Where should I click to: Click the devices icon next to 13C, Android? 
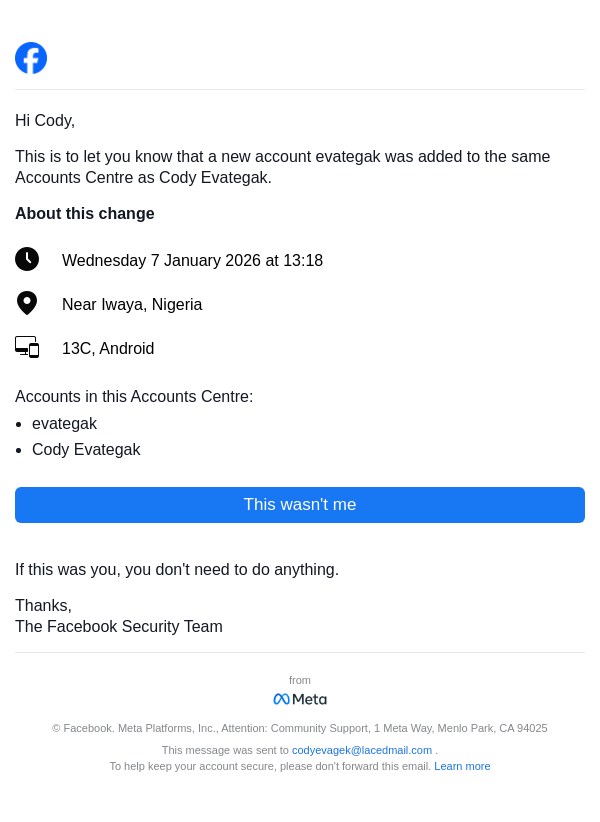coord(27,347)
